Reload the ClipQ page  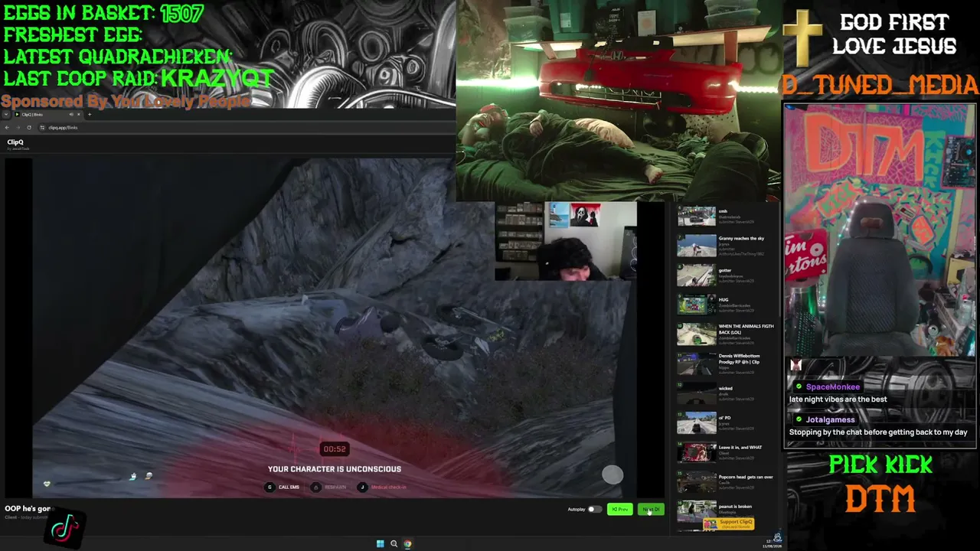[29, 127]
